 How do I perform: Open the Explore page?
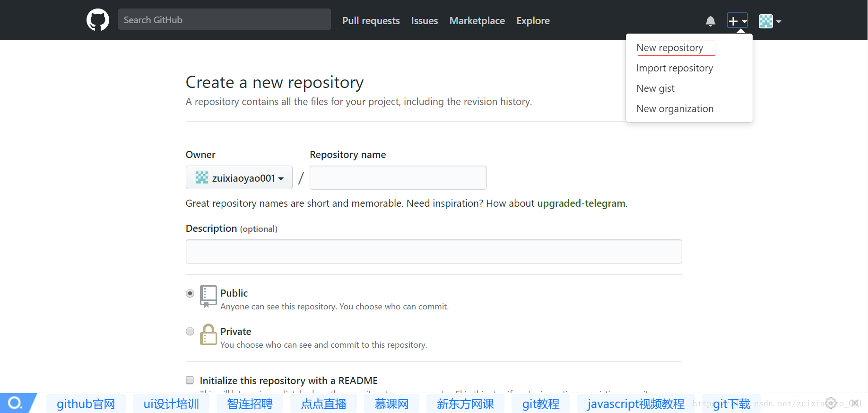533,20
